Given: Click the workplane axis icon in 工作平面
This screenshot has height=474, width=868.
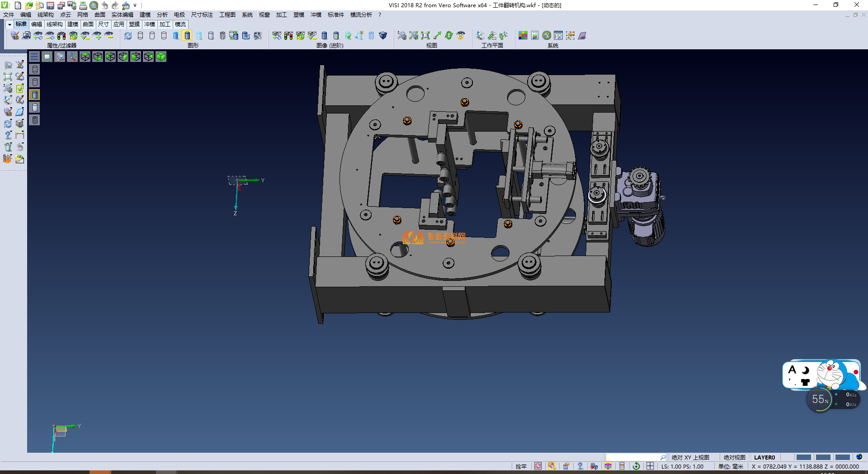Looking at the screenshot, I should [480, 35].
